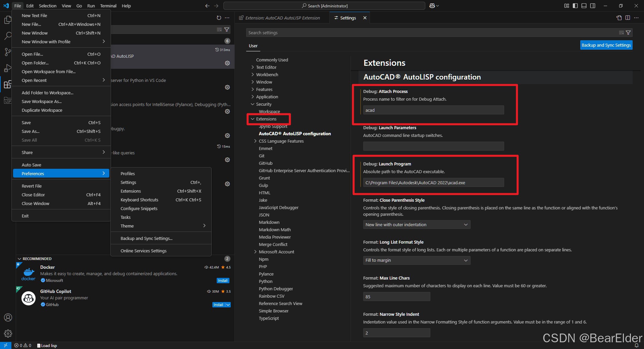Install the GitHub Copilot extension
Screen dimensions: 644x349
pyautogui.click(x=218, y=305)
